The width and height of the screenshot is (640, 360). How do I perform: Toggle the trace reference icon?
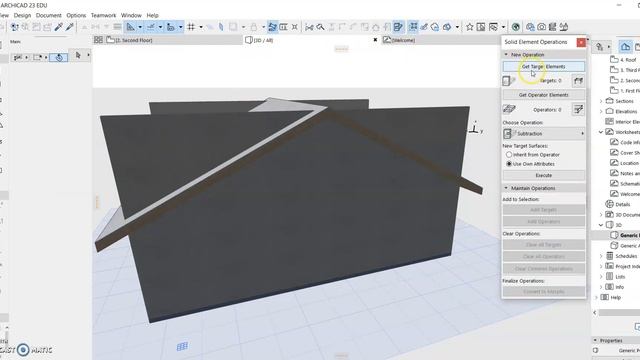(x=272, y=27)
